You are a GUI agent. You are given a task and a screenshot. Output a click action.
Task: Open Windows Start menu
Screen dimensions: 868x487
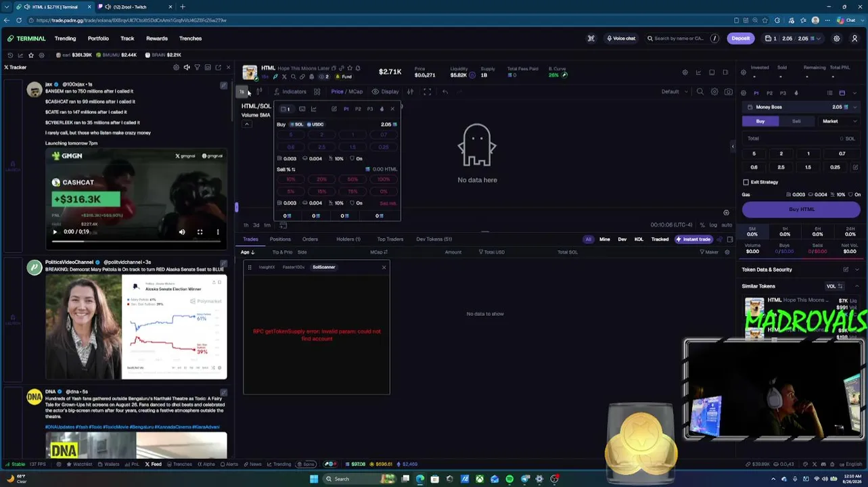click(314, 479)
